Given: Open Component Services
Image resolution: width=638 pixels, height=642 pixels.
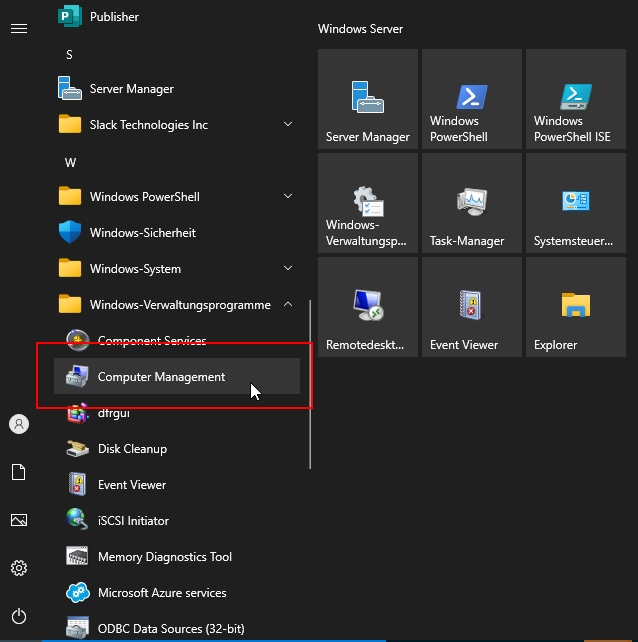Looking at the screenshot, I should (x=176, y=341).
